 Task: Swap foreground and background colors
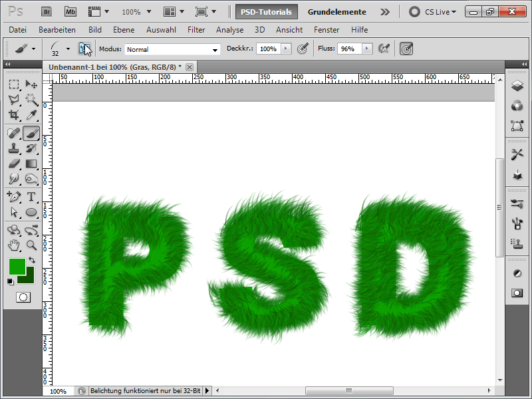[x=32, y=260]
